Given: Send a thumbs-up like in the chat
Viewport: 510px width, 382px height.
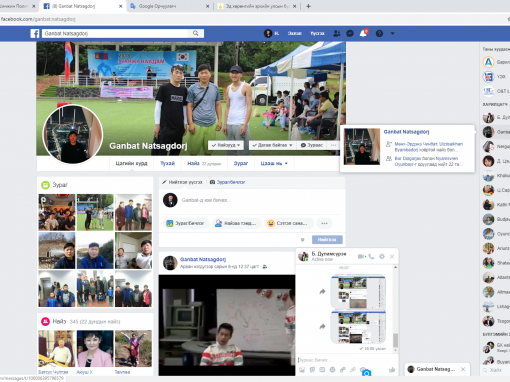Looking at the screenshot, I should (392, 369).
